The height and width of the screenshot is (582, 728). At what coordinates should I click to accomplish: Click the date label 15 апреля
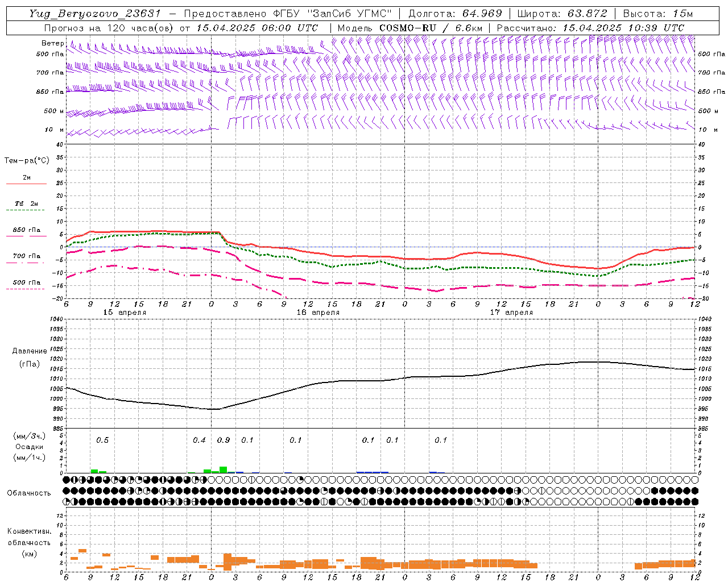tap(125, 313)
